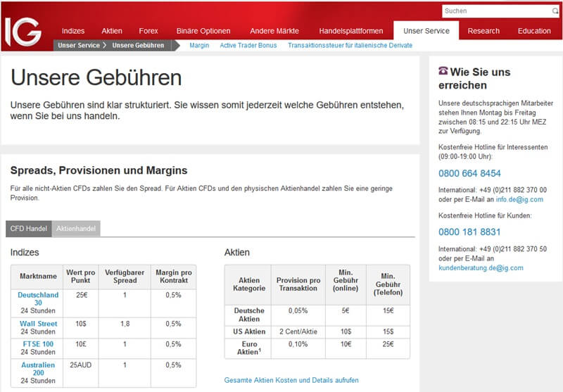Click customer hotline 0800 181 8831
Viewport: 563px width, 392px height.
coord(469,232)
